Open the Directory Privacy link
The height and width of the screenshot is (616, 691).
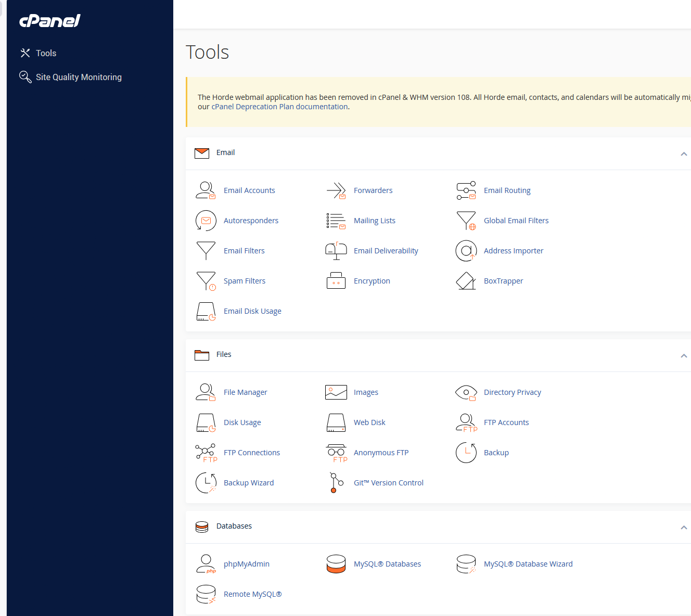(x=513, y=392)
